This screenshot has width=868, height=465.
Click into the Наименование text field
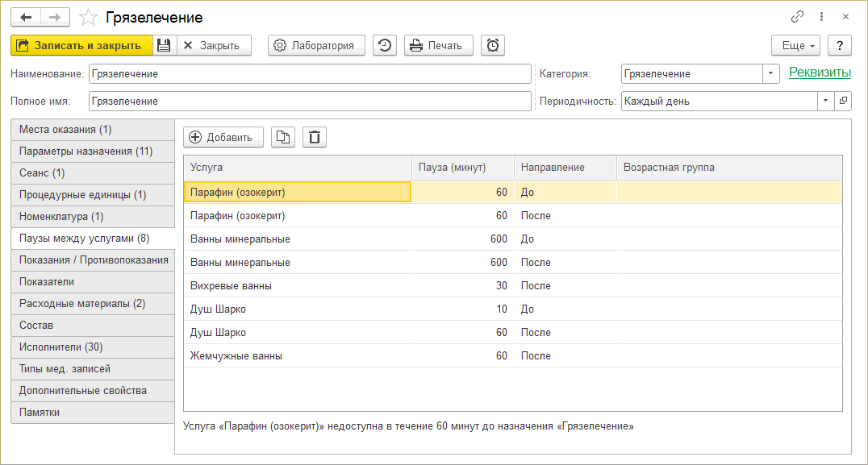[310, 73]
